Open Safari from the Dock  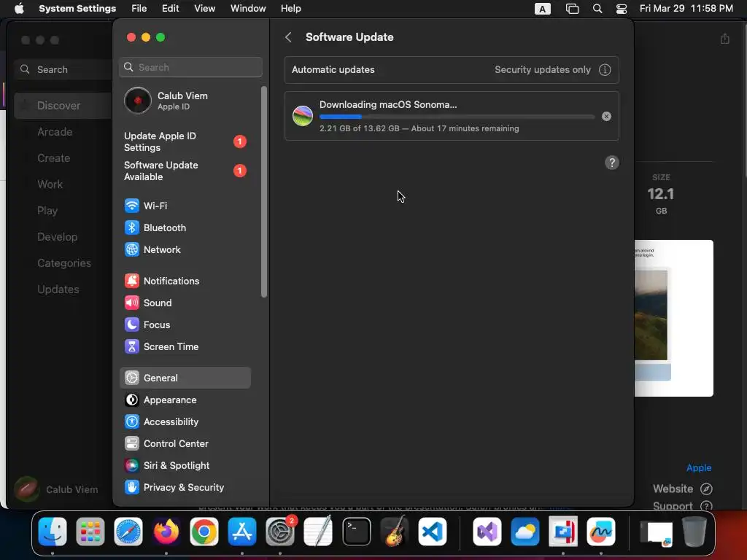pos(128,532)
